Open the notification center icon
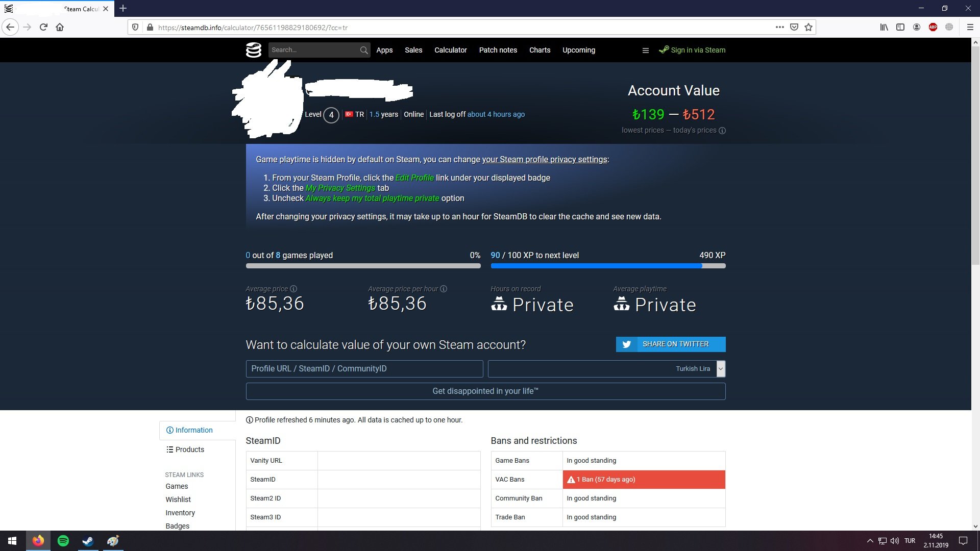Screen dimensions: 980x551 pyautogui.click(x=963, y=541)
